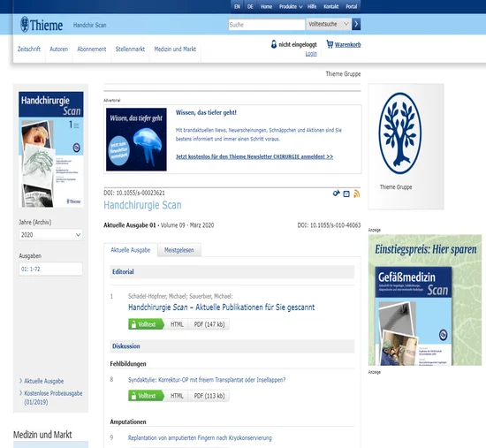486x448 pixels.
Task: Open HTML version of Editorial article
Action: pos(177,324)
